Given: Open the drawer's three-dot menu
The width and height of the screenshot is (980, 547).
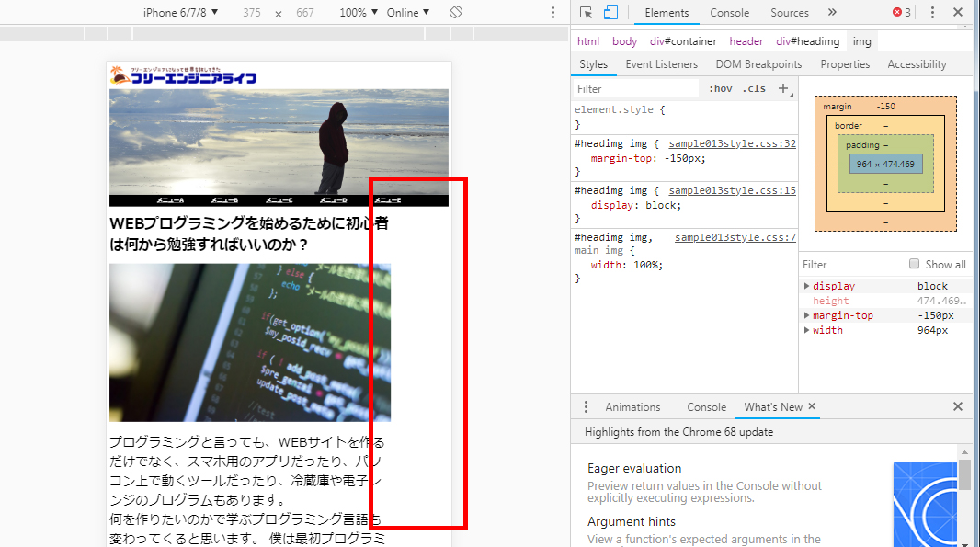Looking at the screenshot, I should [587, 406].
